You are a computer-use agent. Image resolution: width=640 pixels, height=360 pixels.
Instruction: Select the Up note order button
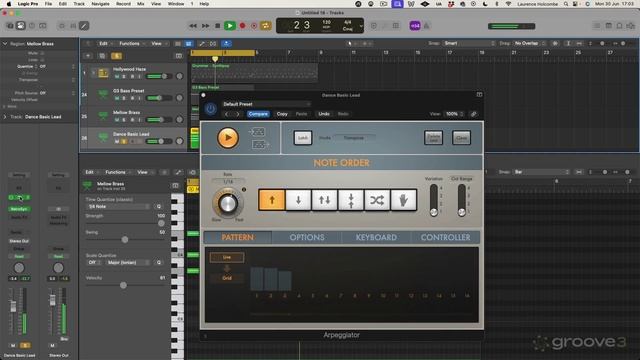click(272, 200)
